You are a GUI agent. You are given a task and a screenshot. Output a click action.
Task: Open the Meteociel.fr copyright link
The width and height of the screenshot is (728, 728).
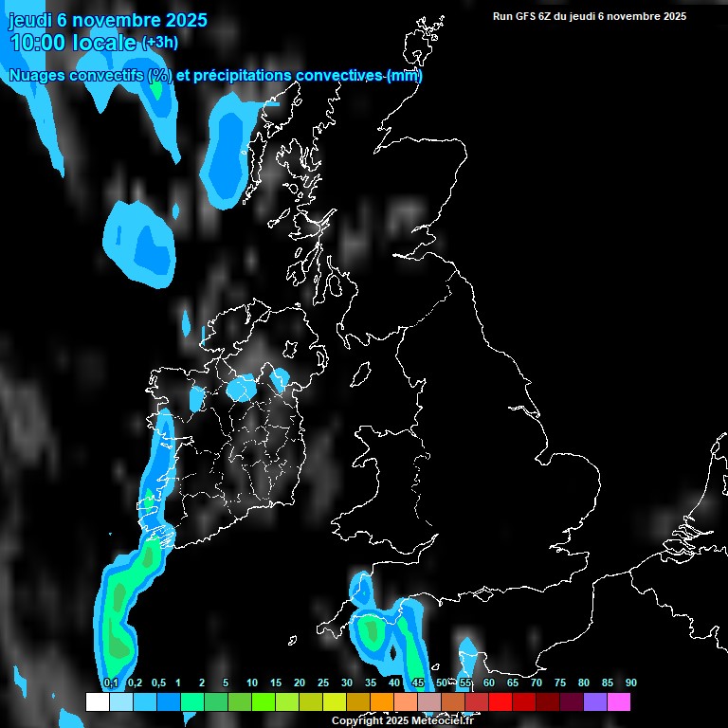click(402, 720)
